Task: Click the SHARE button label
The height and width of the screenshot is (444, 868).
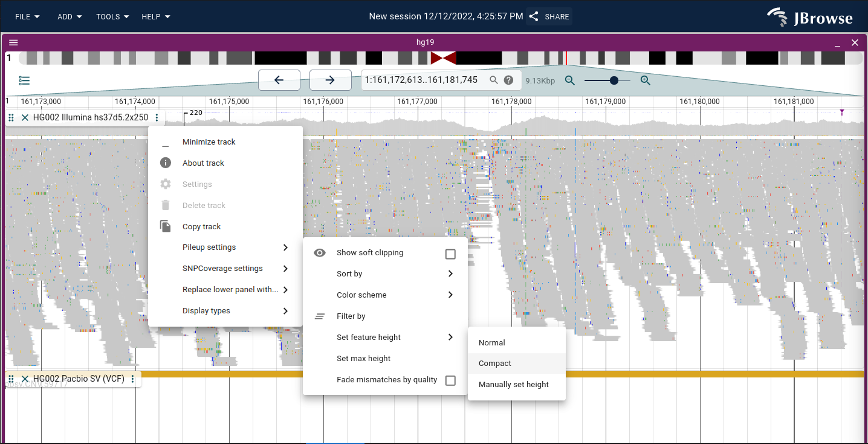Action: coord(557,17)
